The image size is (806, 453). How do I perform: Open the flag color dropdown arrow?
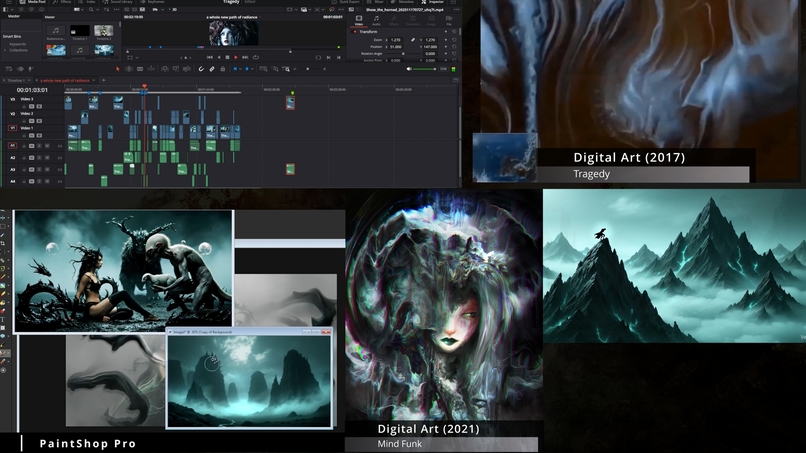[x=241, y=69]
